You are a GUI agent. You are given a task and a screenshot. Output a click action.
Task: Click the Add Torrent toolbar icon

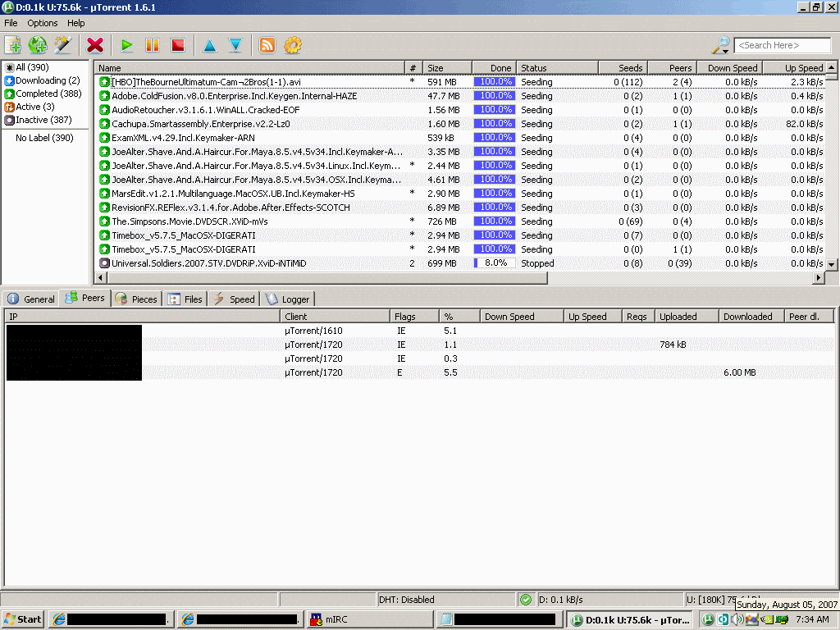(x=12, y=46)
